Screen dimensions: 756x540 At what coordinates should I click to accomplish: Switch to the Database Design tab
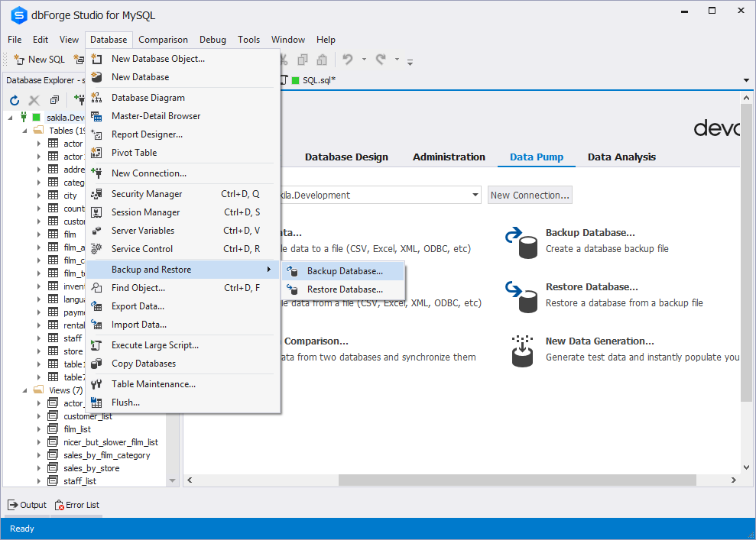pos(347,157)
